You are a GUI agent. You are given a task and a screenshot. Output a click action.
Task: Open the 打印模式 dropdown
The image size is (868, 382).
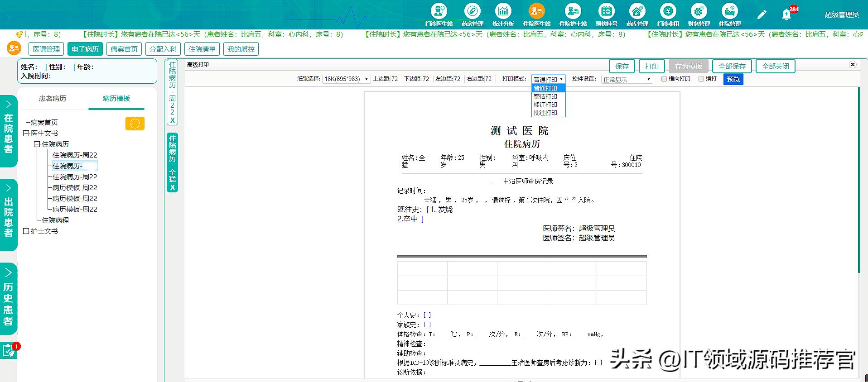(x=548, y=79)
